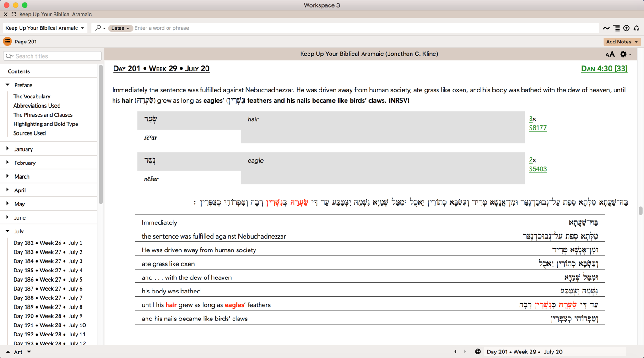Click the 2x occurrence count link
Screen dimensions: 644x358
(530, 160)
